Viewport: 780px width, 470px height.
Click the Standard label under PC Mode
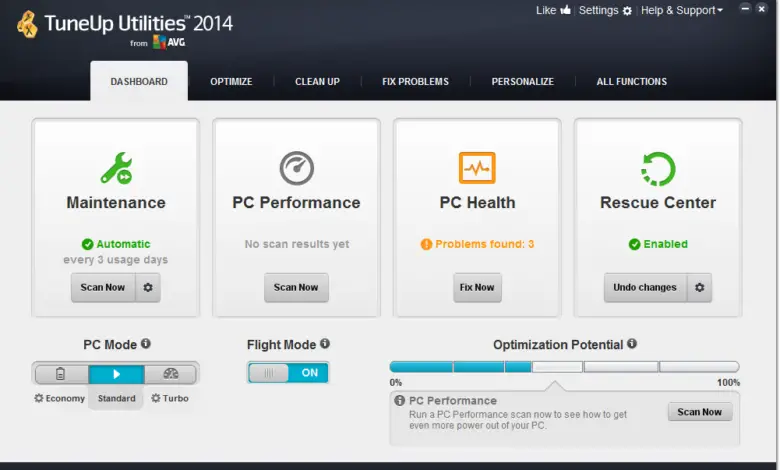116,398
